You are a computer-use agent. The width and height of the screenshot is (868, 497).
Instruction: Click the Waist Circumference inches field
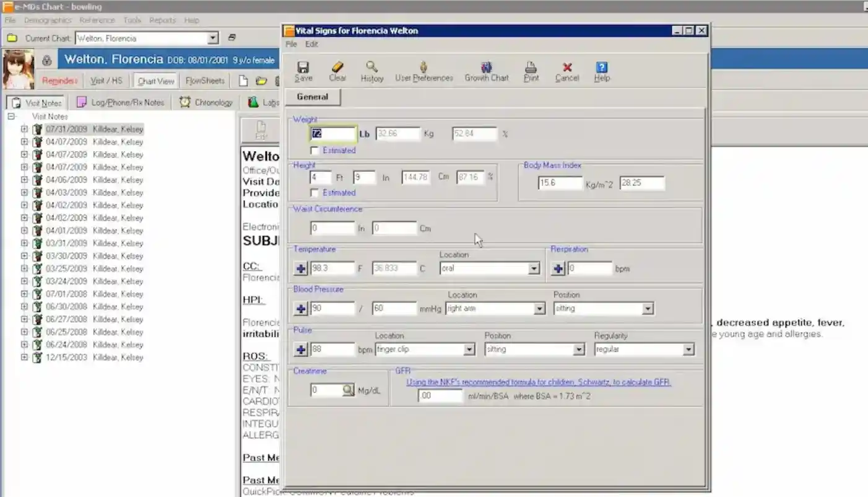coord(332,228)
